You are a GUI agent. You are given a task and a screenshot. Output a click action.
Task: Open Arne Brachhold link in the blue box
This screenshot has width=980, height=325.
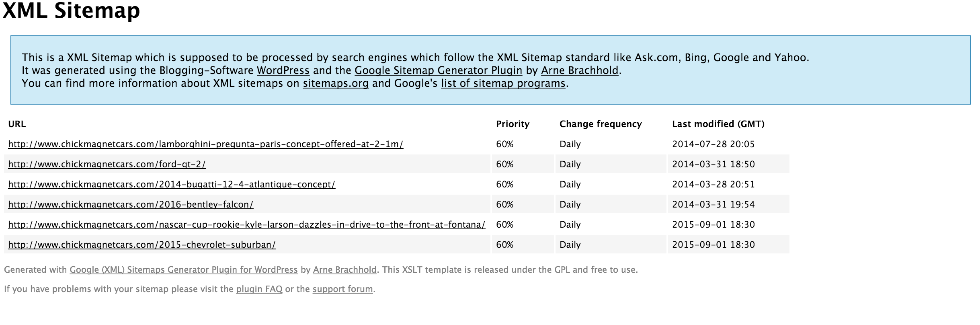point(579,70)
